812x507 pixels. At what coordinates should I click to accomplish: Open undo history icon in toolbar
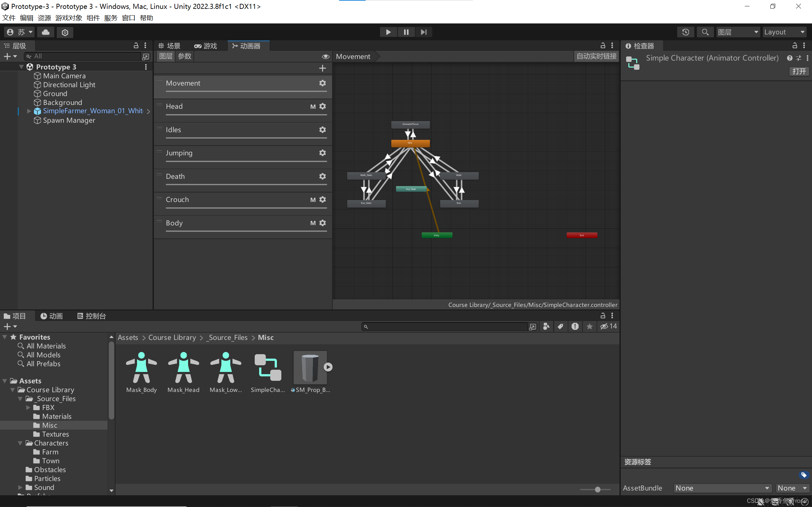click(x=685, y=32)
